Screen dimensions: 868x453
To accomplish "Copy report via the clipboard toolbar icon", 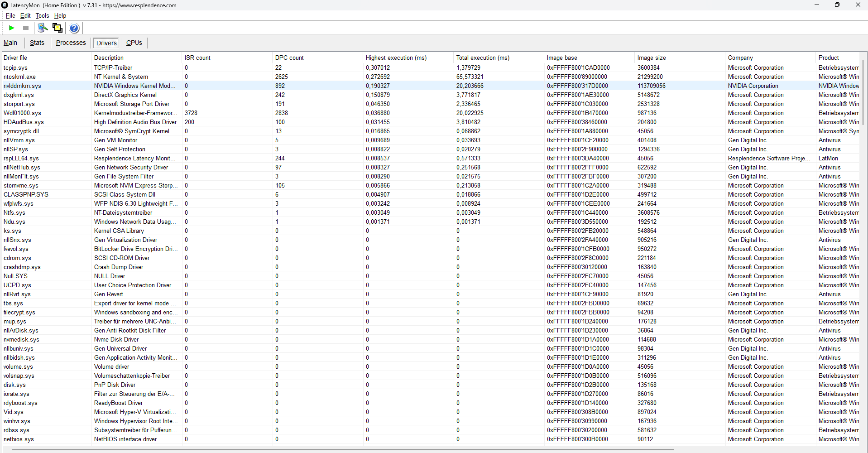I will click(57, 28).
